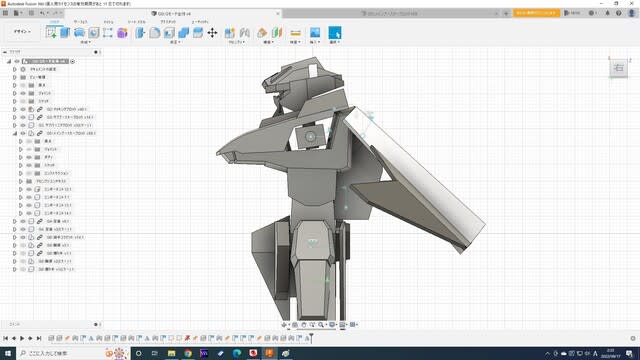The height and width of the screenshot is (360, 640).
Task: Select the Extrude tool
Action: (65, 33)
